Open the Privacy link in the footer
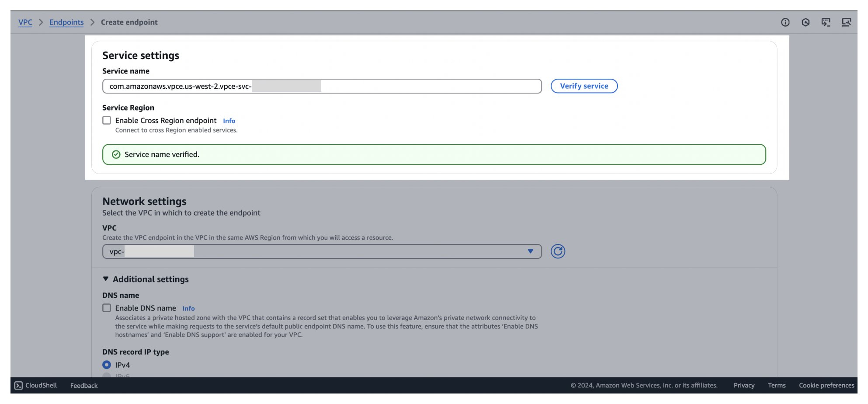 pyautogui.click(x=744, y=385)
